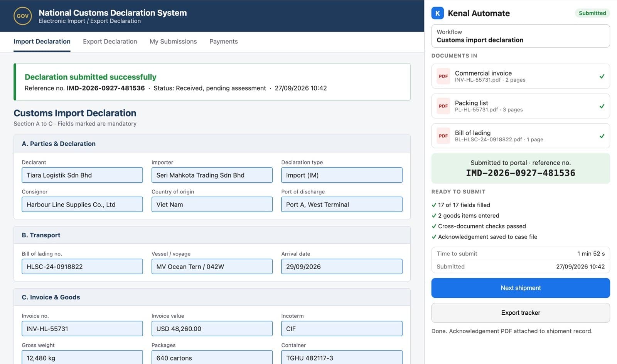The image size is (617, 364).
Task: Click the Bill of lading PDF icon
Action: (443, 136)
